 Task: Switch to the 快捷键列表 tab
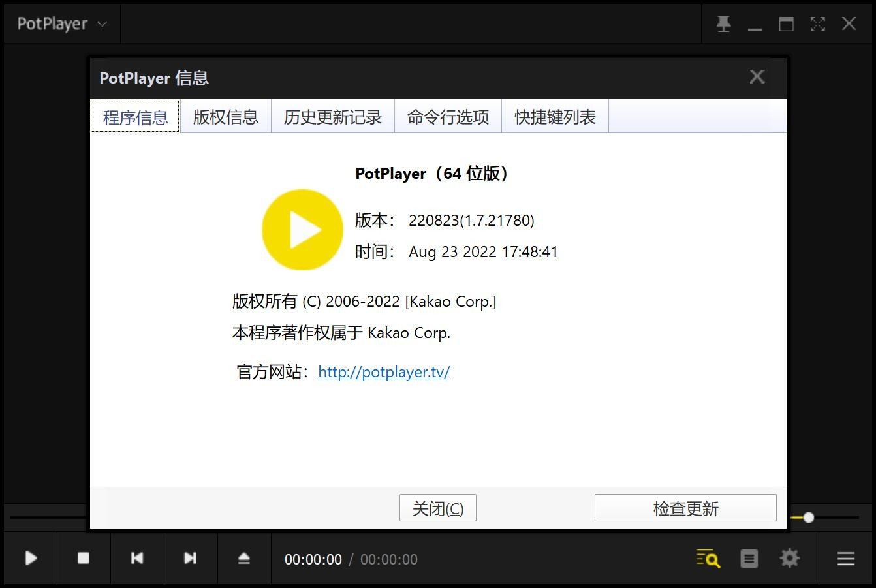(554, 116)
